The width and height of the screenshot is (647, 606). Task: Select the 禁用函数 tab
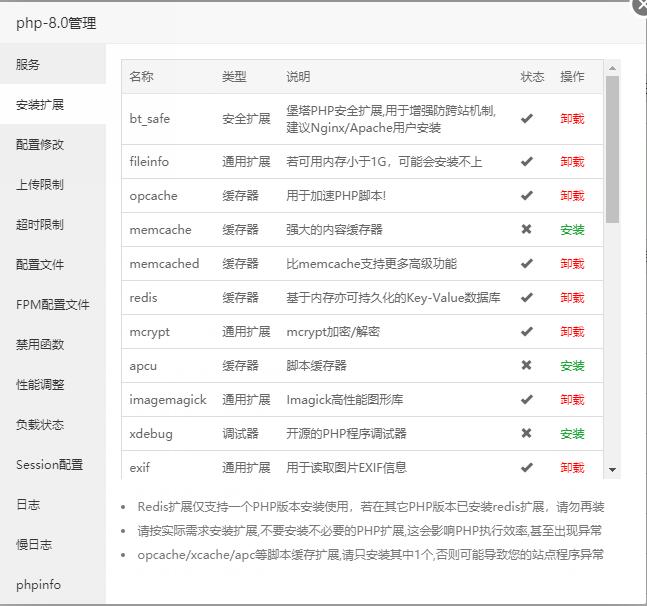[53, 344]
